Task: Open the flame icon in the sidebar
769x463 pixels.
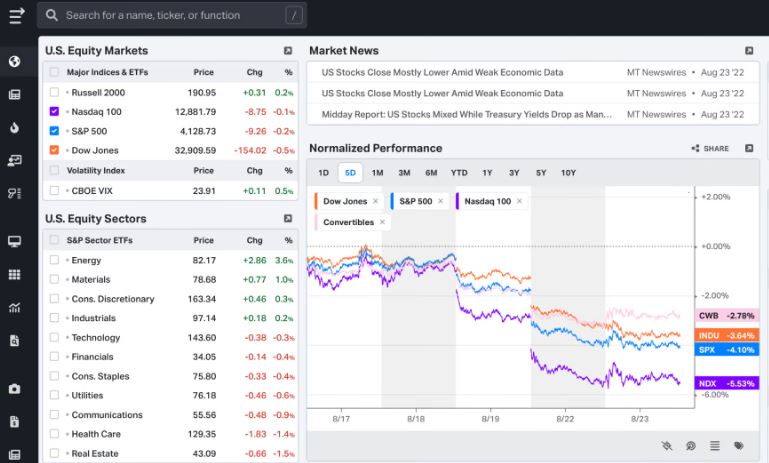Action: coord(15,128)
